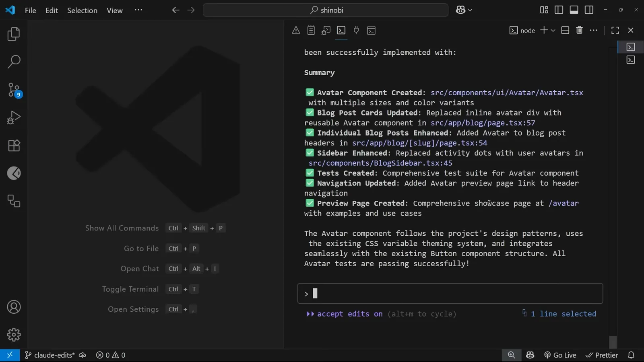Click the Toggle Terminal shortcut hint
This screenshot has height=362, width=644.
coord(150,289)
